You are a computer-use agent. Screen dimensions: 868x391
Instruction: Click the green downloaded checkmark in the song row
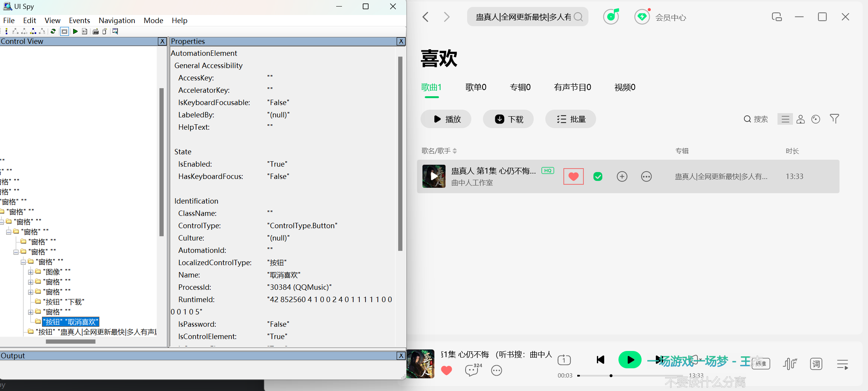click(598, 177)
